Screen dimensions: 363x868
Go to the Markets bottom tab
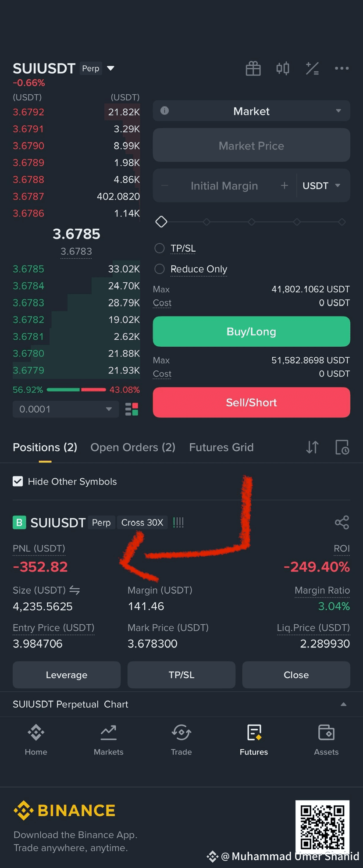(x=108, y=740)
